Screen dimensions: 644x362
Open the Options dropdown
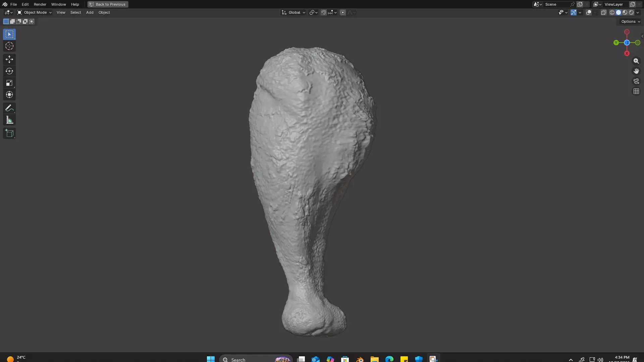[x=630, y=21]
